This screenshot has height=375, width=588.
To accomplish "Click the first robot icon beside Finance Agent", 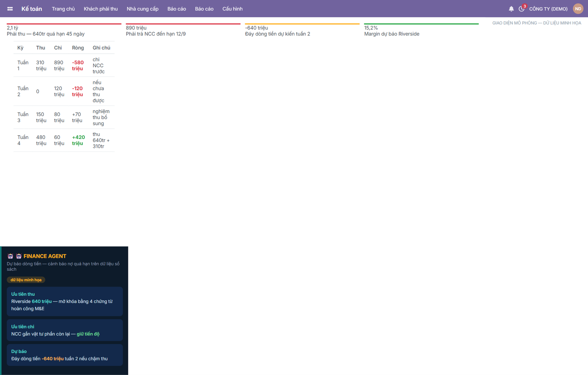I will (10, 256).
